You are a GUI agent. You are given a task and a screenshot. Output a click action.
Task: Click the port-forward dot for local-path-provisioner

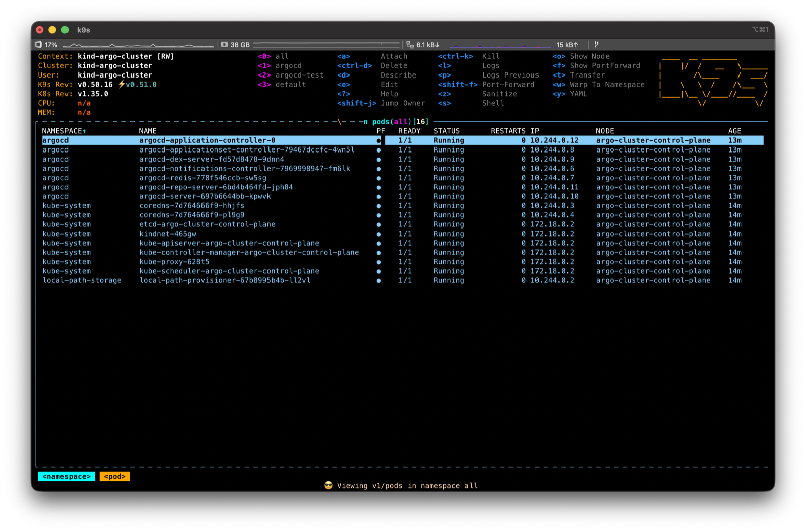379,280
